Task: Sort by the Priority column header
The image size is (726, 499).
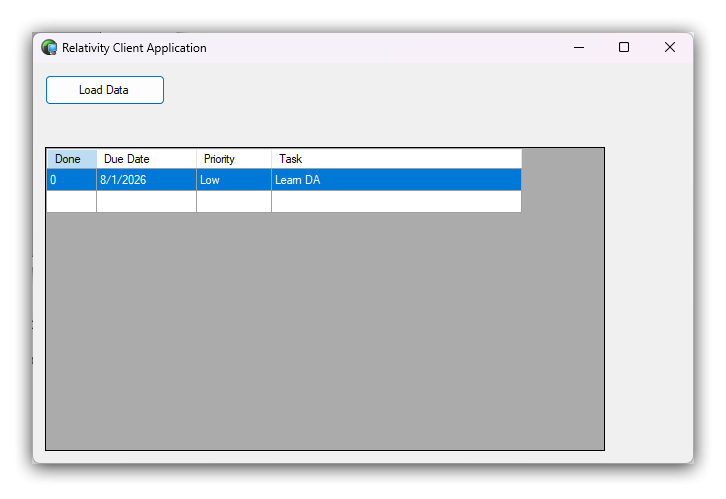Action: (x=234, y=159)
